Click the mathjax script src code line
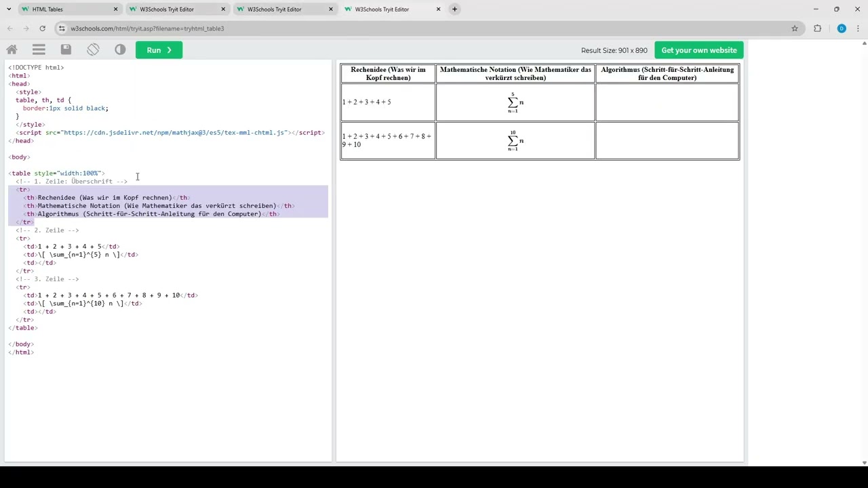 pyautogui.click(x=170, y=133)
